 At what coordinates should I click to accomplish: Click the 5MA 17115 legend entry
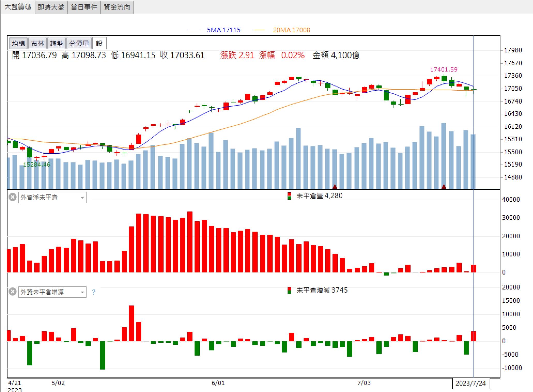(214, 30)
